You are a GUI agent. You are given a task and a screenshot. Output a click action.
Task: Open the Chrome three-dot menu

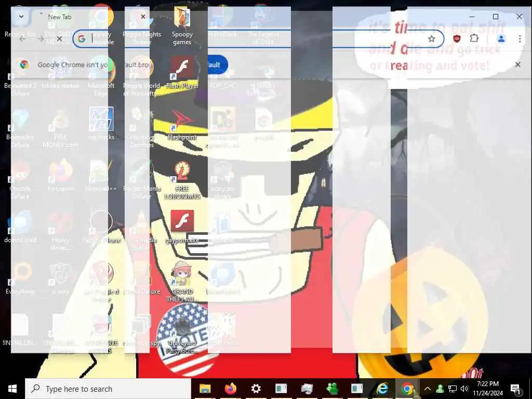[520, 39]
